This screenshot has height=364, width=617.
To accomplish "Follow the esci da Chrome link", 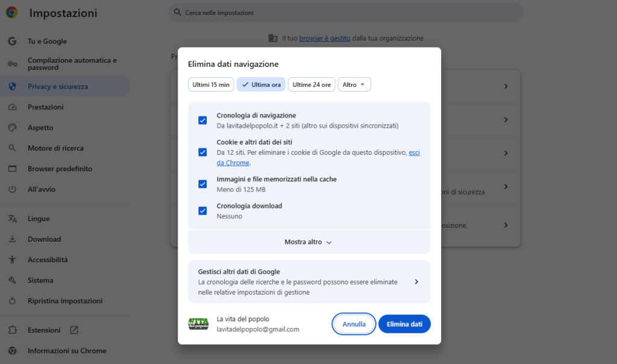I will click(414, 153).
